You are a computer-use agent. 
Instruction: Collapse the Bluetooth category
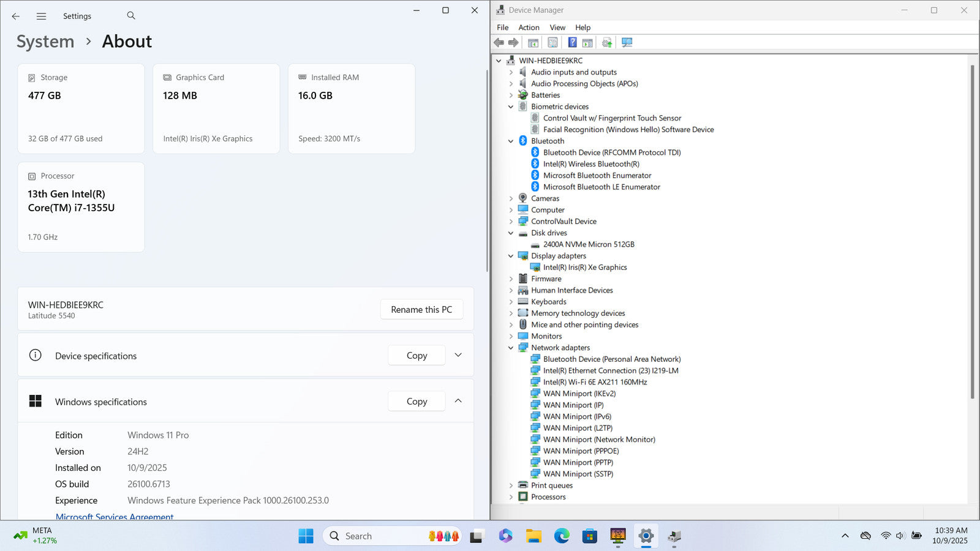tap(511, 141)
